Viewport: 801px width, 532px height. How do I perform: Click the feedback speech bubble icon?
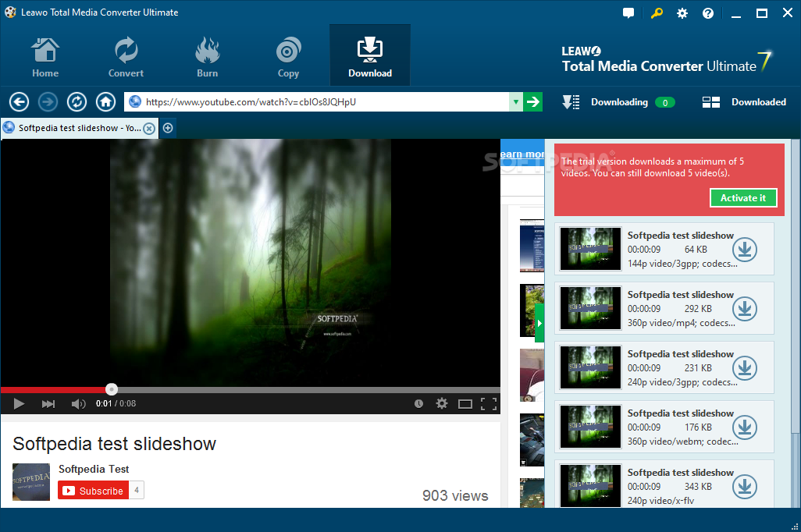click(628, 13)
